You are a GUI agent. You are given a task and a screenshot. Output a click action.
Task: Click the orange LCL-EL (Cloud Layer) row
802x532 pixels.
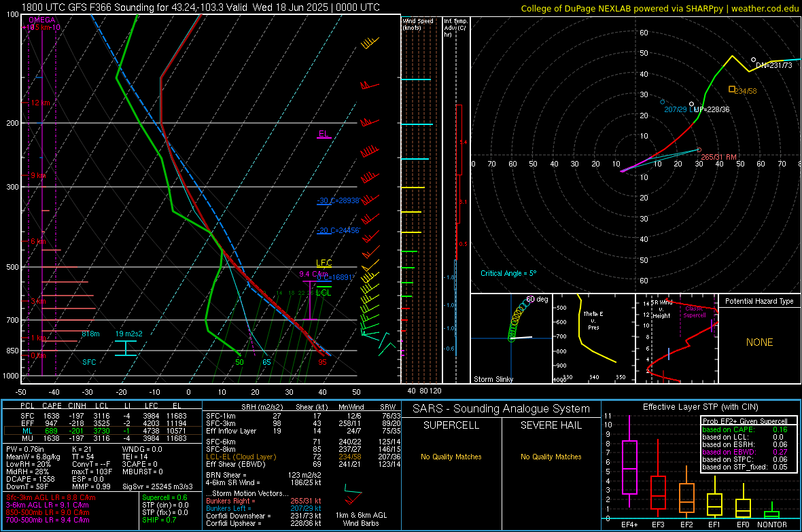(x=303, y=457)
